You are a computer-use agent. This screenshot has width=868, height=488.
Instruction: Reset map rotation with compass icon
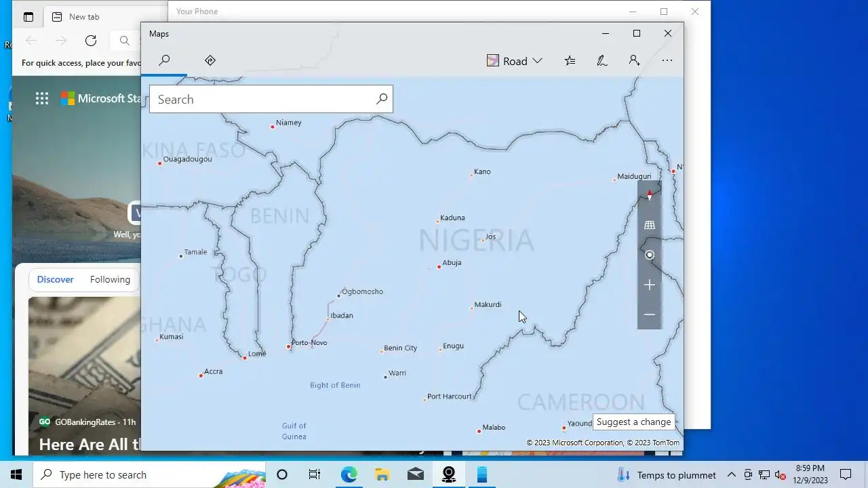click(650, 196)
